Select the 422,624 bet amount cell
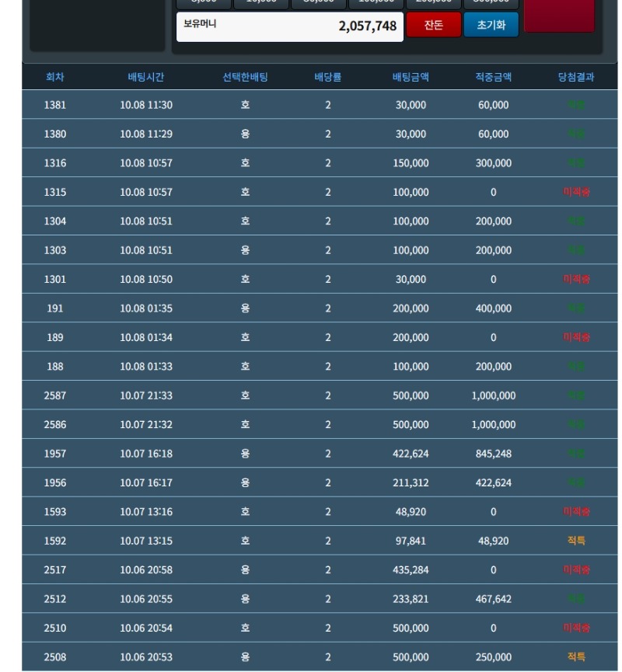 (x=411, y=454)
